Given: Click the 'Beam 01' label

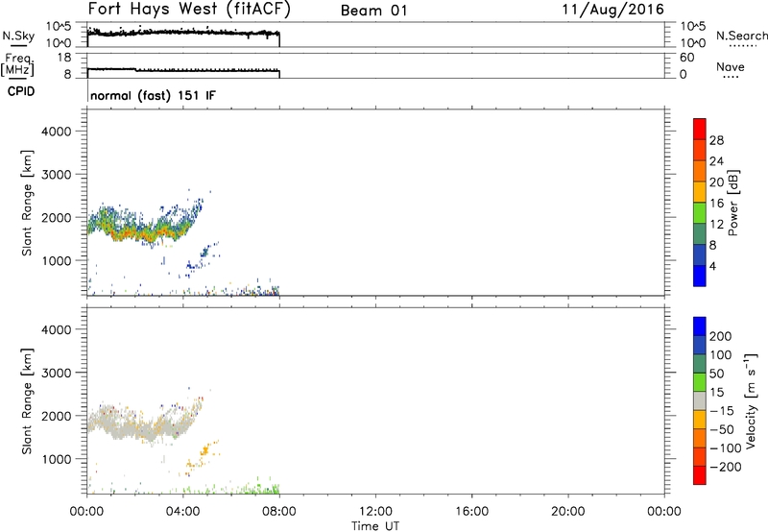Looking at the screenshot, I should (373, 11).
